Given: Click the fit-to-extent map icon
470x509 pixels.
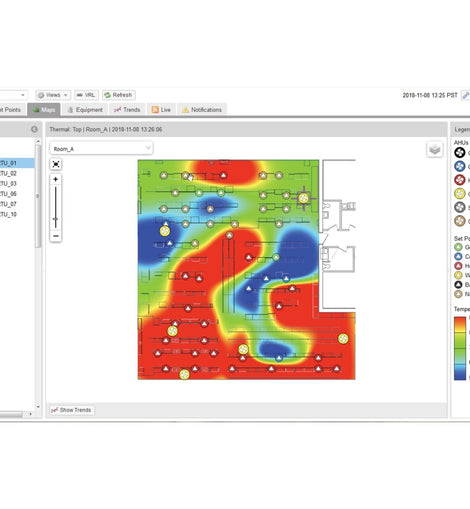Looking at the screenshot, I should click(56, 164).
